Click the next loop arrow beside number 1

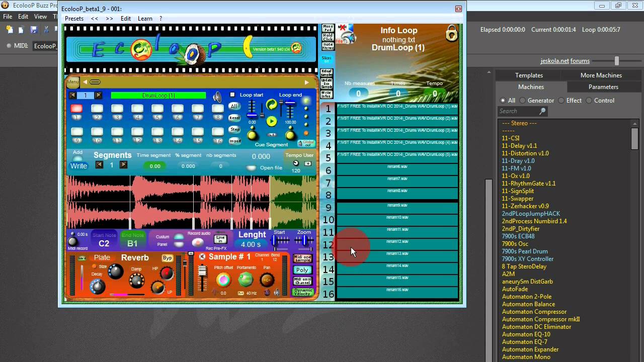[99, 96]
